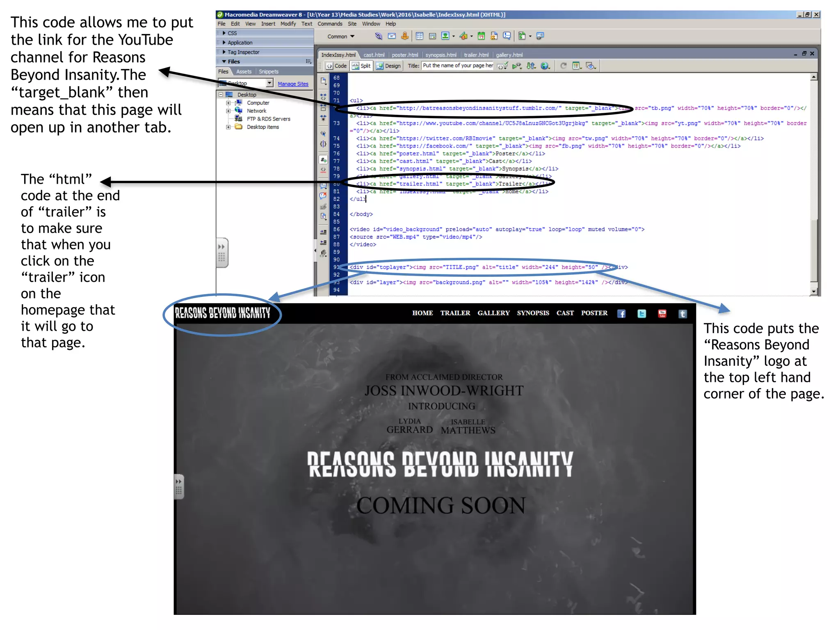Click the Insert Hyperlink chain icon
The image size is (840, 630).
(379, 36)
